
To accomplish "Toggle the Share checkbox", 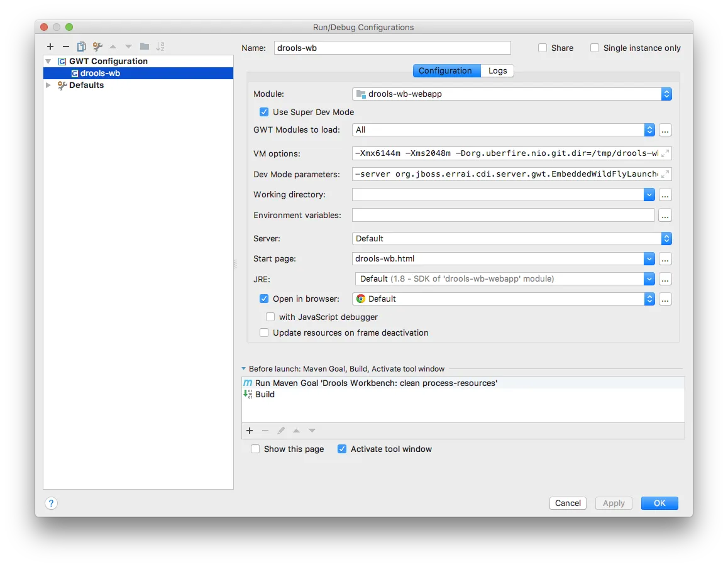I will click(543, 48).
